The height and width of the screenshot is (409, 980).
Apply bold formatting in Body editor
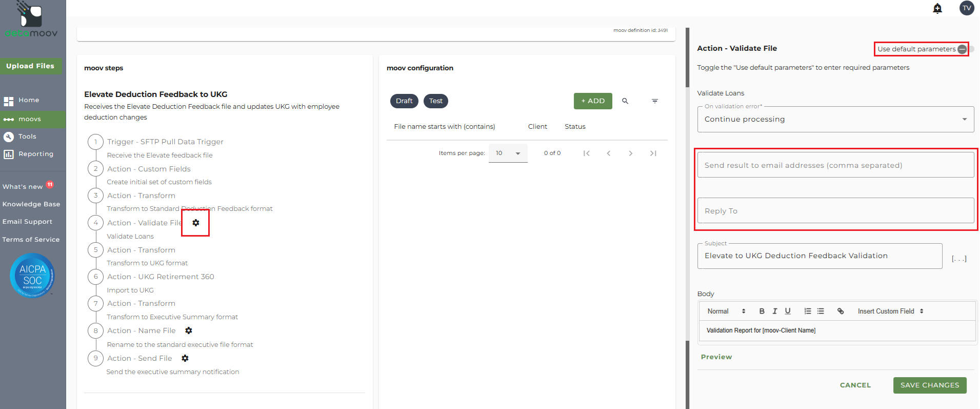762,311
